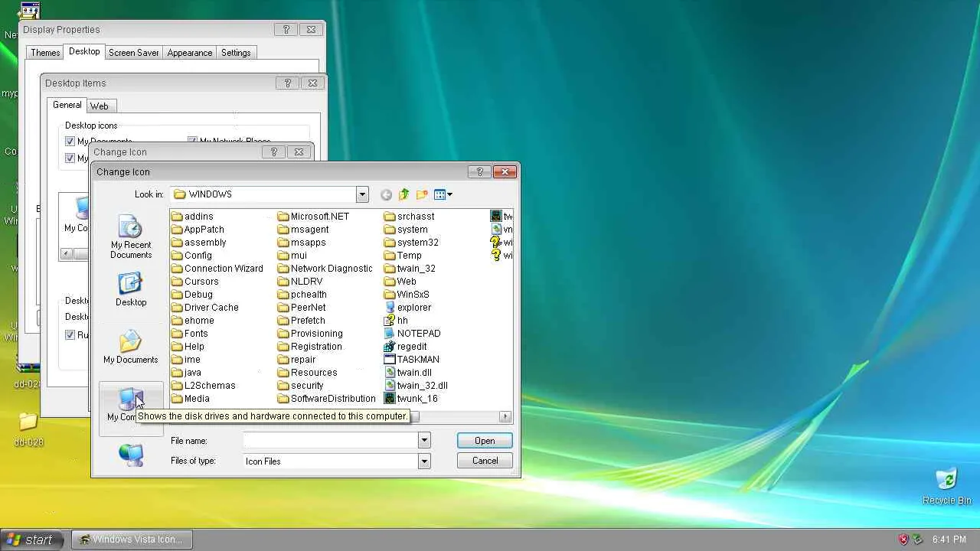Select the srchasst folder
Screen dimensions: 980x551
pyautogui.click(x=410, y=217)
